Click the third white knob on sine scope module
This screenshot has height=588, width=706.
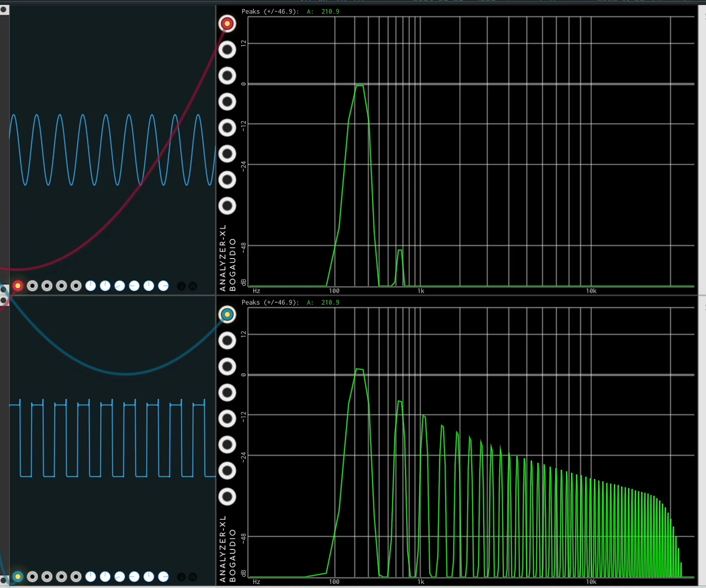click(120, 286)
